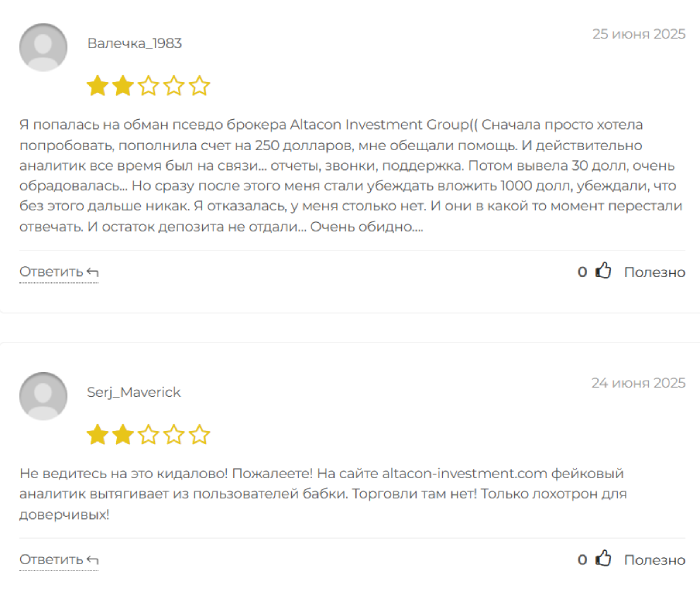Click thumbs-up icon on Валечка_1983's review
This screenshot has width=700, height=595.
603,271
